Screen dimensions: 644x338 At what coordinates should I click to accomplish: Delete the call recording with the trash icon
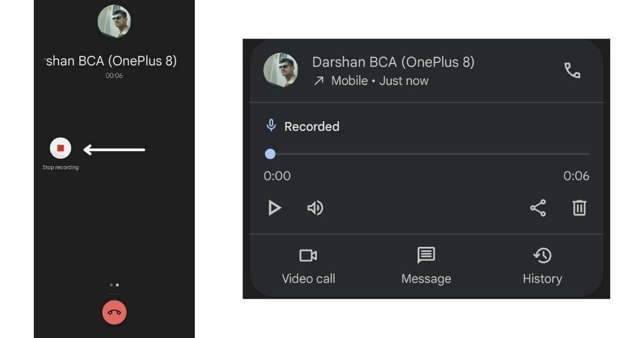pos(579,208)
